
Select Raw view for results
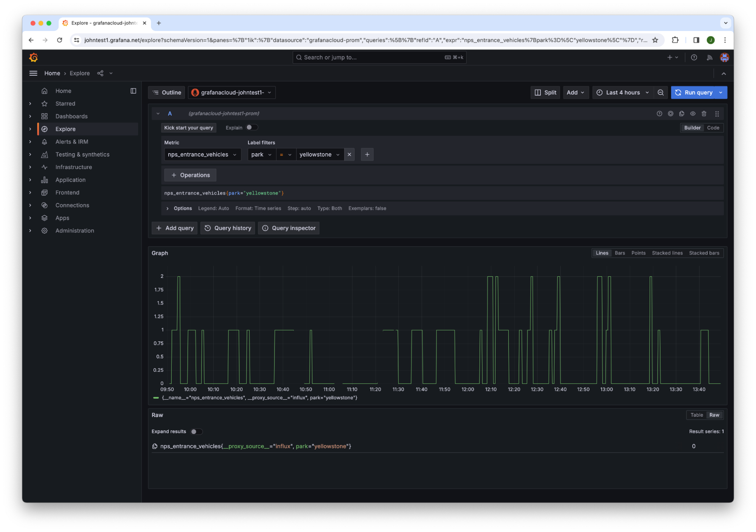point(714,415)
